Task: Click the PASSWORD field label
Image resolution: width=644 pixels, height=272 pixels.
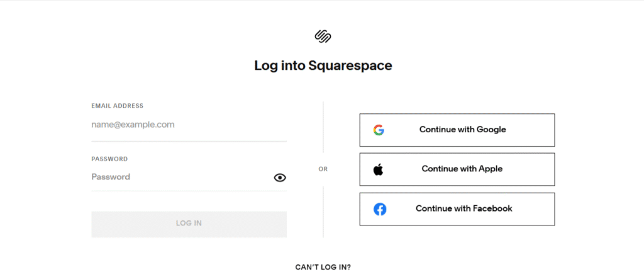Action: point(109,159)
